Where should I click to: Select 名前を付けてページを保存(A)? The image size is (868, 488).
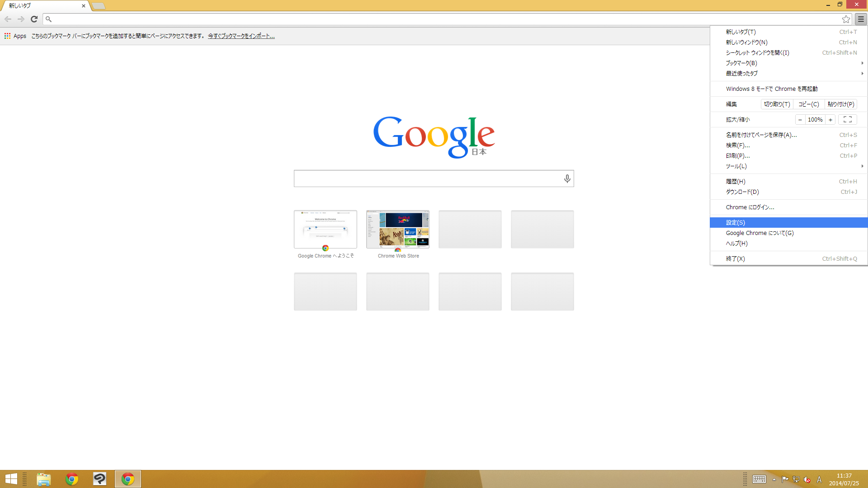point(789,135)
